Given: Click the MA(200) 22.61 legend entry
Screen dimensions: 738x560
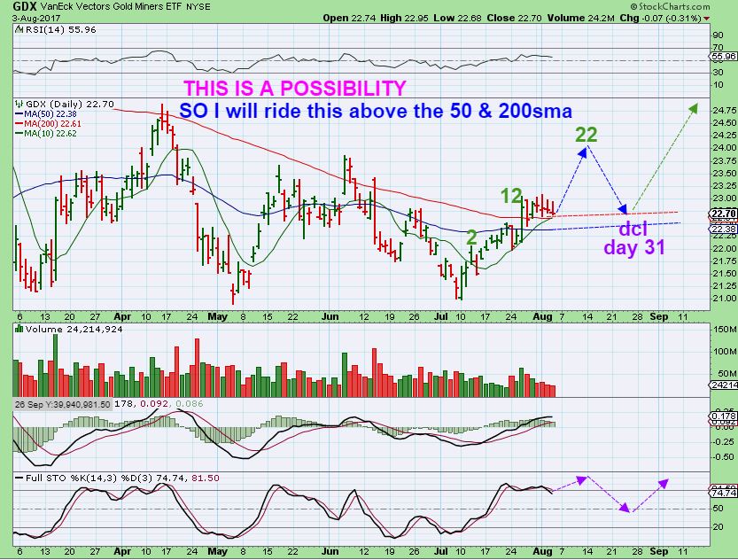Looking at the screenshot, I should (48, 124).
